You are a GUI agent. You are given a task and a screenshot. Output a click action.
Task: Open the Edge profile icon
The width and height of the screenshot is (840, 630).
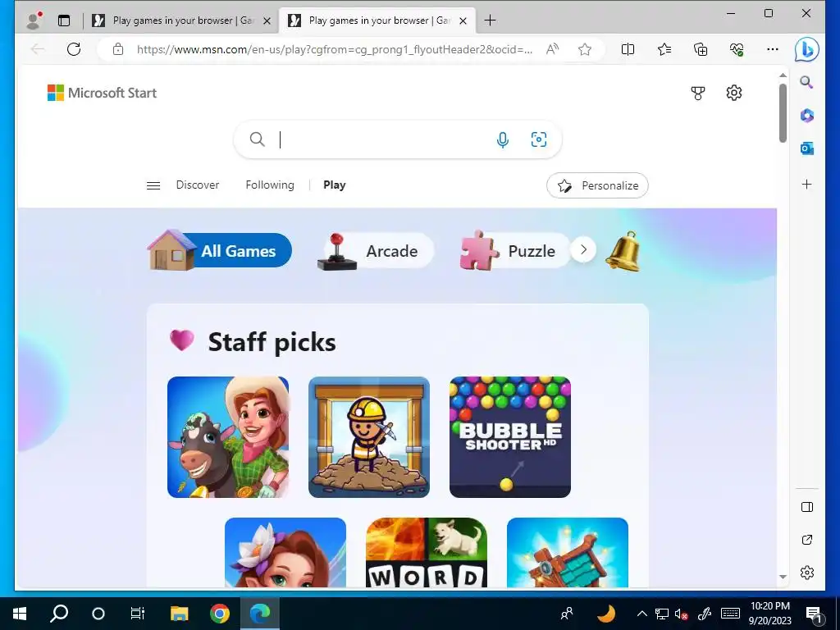coord(34,21)
